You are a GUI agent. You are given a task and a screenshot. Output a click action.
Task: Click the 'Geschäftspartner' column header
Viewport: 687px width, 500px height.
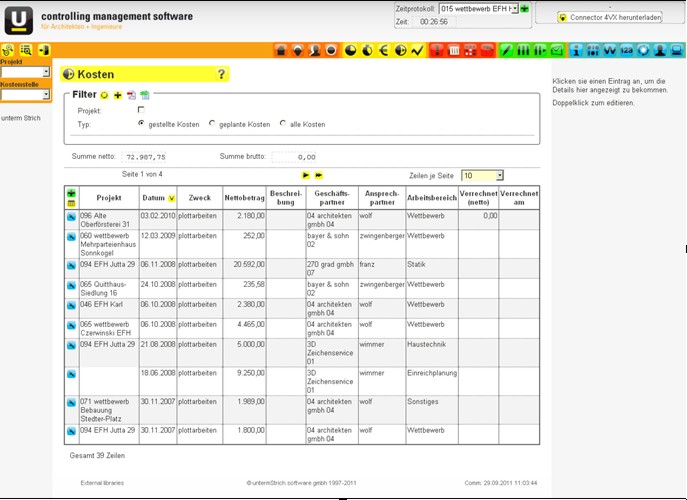(332, 198)
